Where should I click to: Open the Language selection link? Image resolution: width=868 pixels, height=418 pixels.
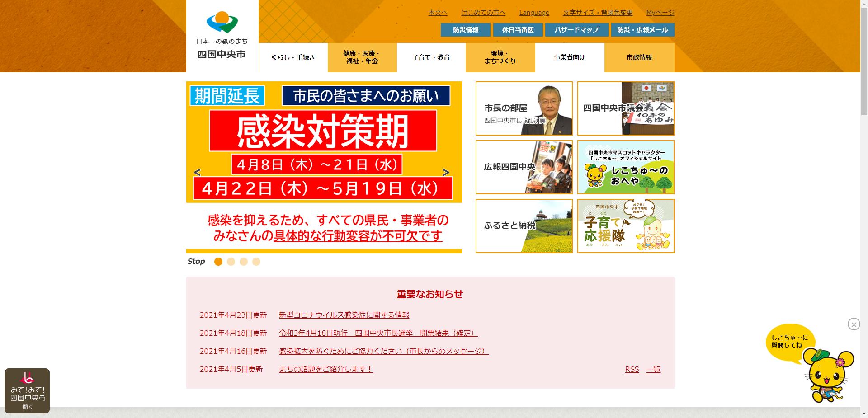pos(534,13)
